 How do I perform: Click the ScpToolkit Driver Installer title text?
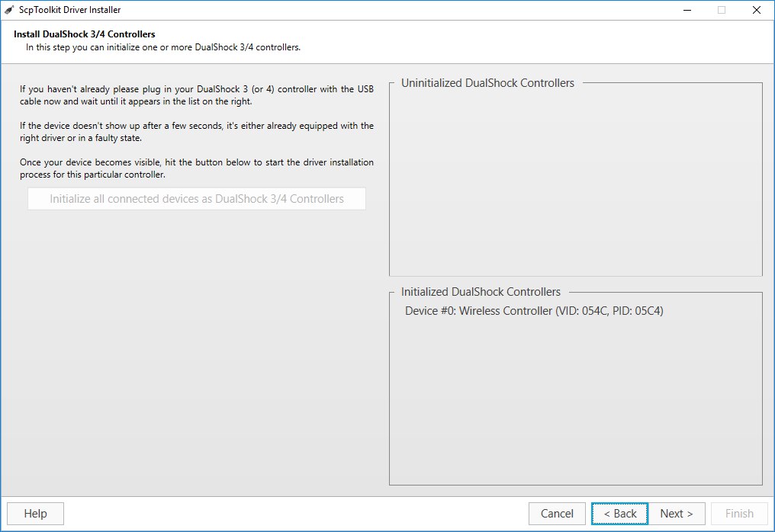[70, 10]
